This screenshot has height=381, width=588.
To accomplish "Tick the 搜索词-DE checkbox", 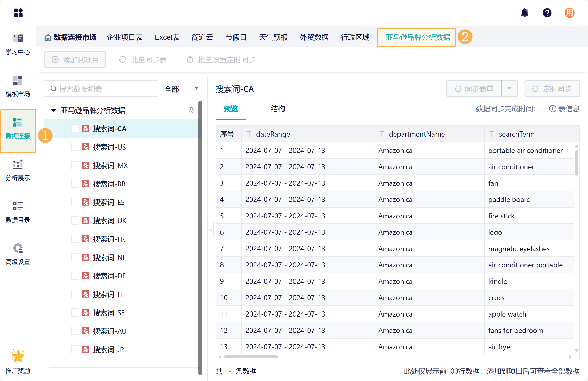I will click(75, 276).
